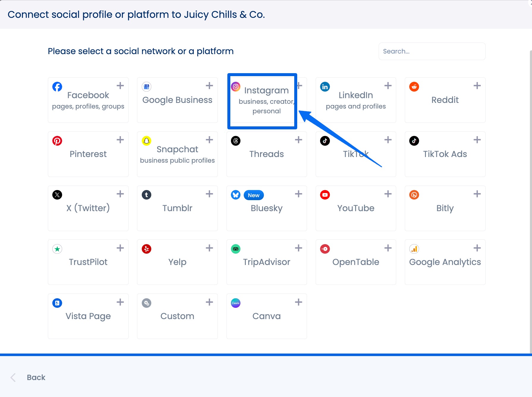Select the Instagram platform icon
532x397 pixels.
(x=236, y=87)
